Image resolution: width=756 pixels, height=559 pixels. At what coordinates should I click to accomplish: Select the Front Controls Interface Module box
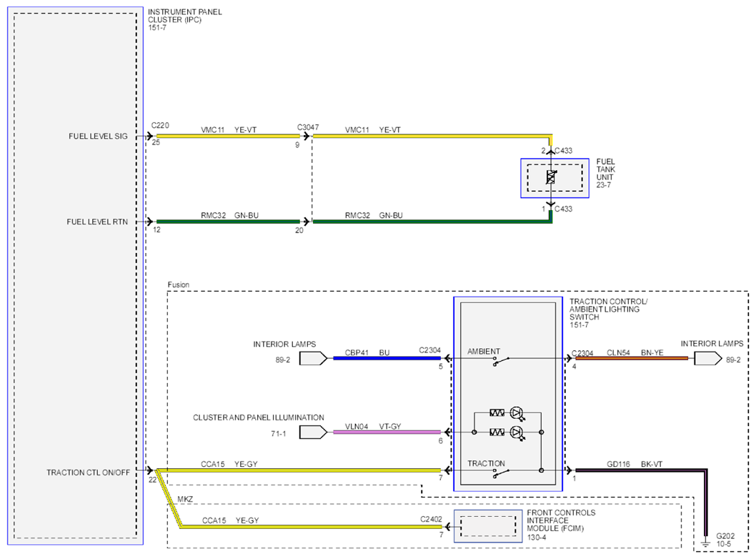(x=488, y=526)
